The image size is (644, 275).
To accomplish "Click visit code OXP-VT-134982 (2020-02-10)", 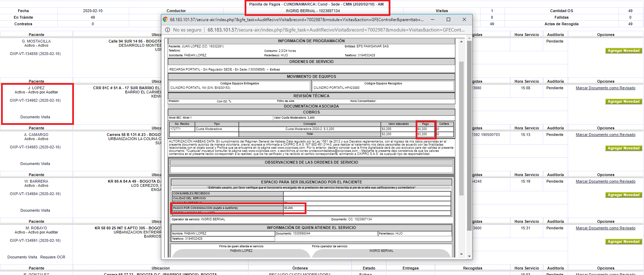I will 35,101.
